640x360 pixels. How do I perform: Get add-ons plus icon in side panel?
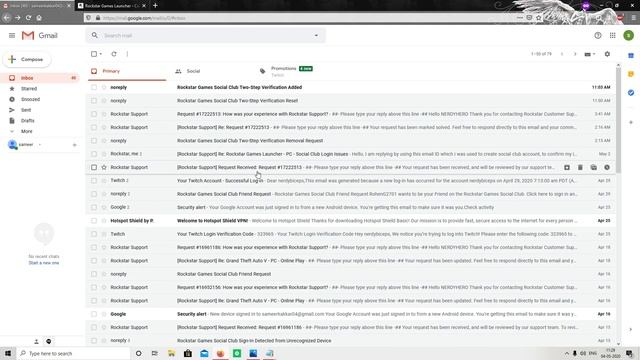(x=631, y=122)
